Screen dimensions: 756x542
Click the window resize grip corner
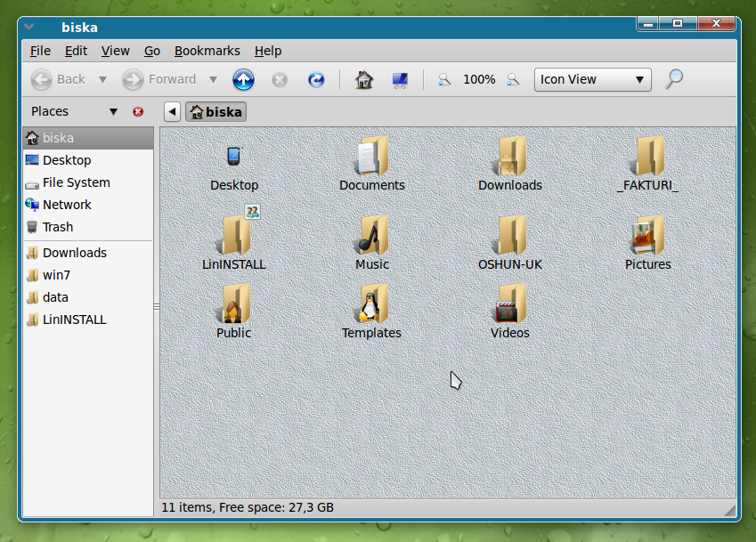coord(730,510)
